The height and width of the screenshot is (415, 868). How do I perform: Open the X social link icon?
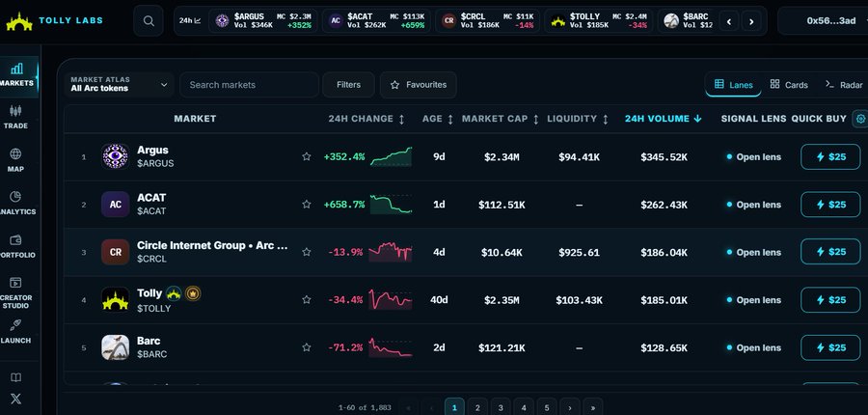tap(16, 399)
